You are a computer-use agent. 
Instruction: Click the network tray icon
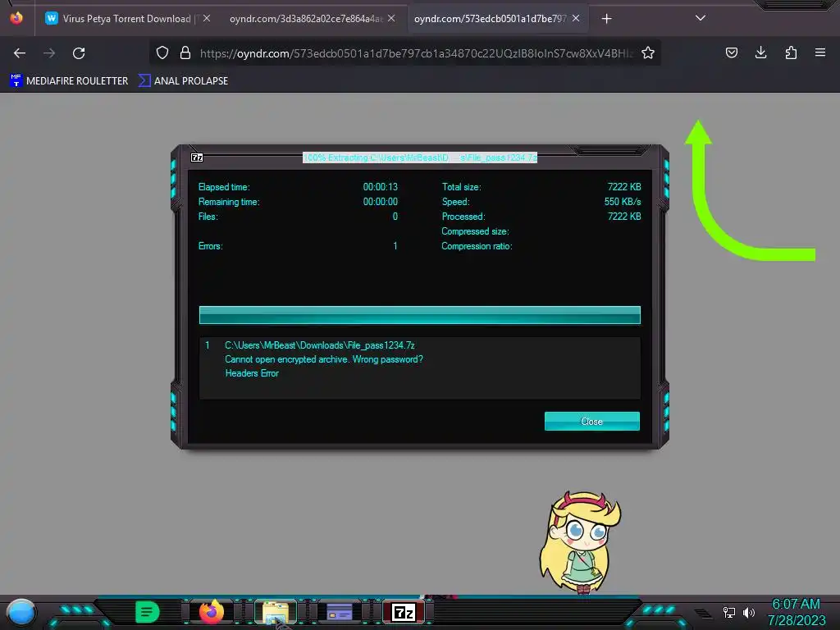[x=729, y=612]
